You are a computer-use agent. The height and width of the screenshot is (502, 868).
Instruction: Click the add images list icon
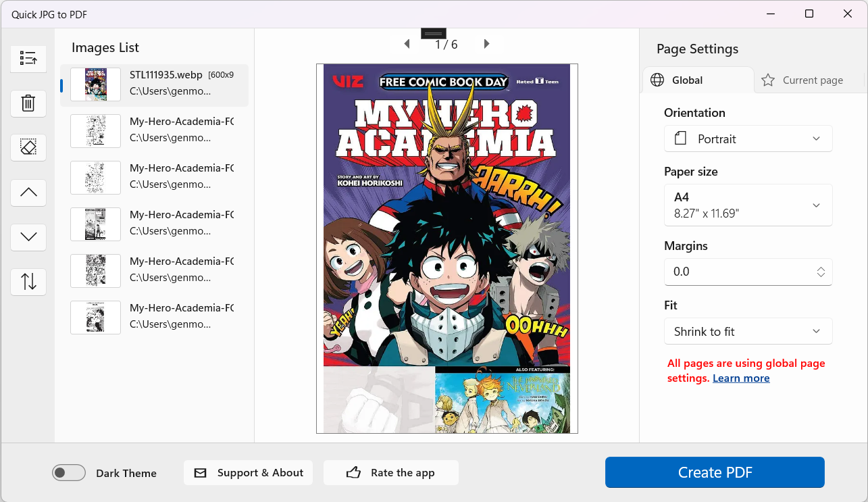28,59
